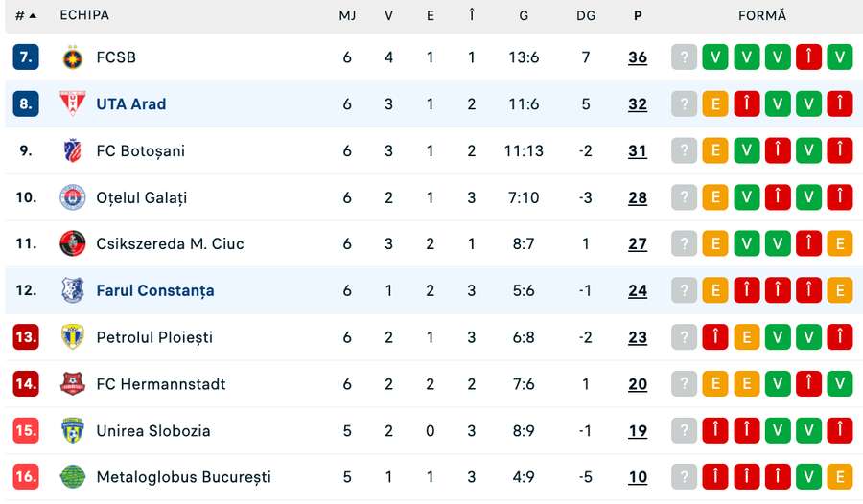The image size is (863, 504).
Task: Click the Farul Constanța club logo
Action: 72,290
